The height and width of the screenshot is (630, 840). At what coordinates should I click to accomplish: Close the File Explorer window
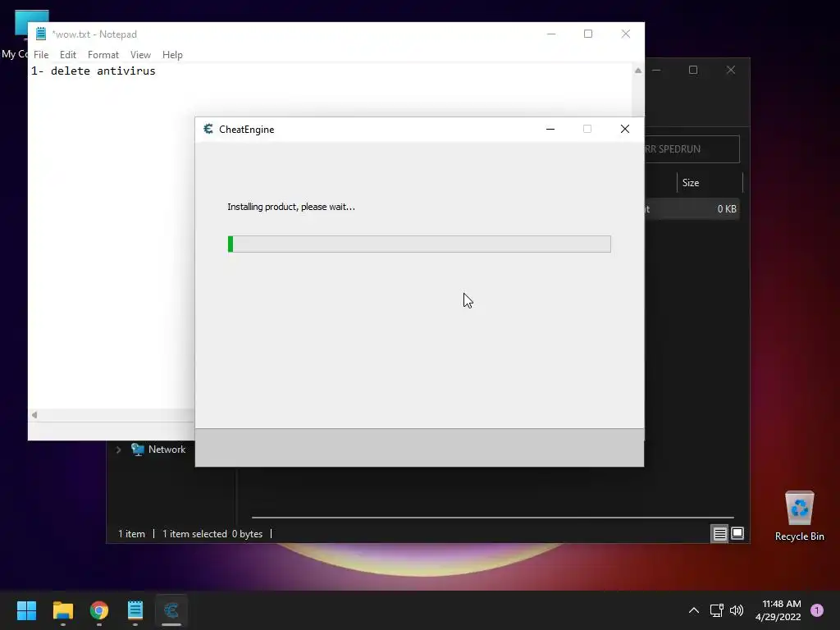click(731, 71)
